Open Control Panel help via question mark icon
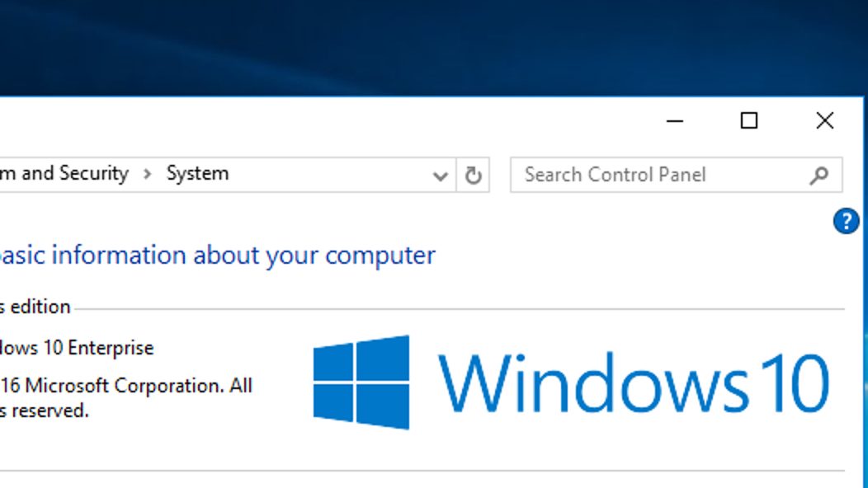The height and width of the screenshot is (488, 868). click(845, 221)
